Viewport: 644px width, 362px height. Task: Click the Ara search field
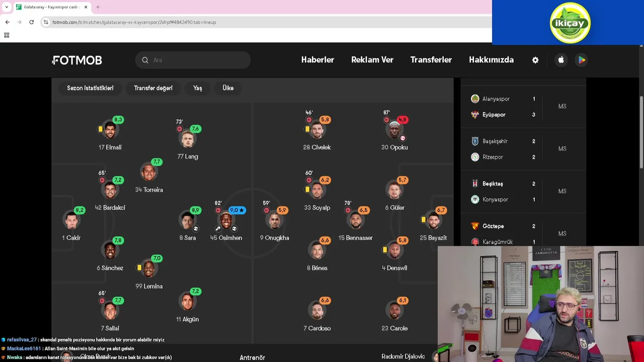(193, 60)
